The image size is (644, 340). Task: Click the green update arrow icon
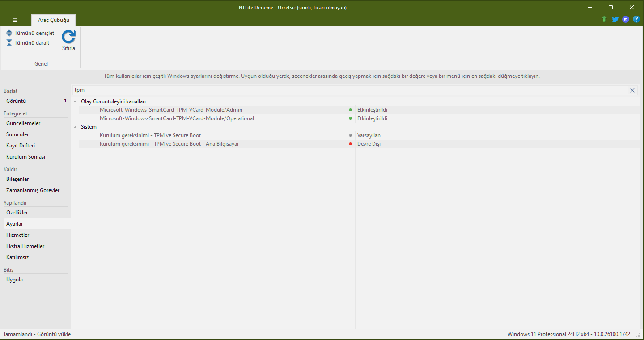pos(604,19)
